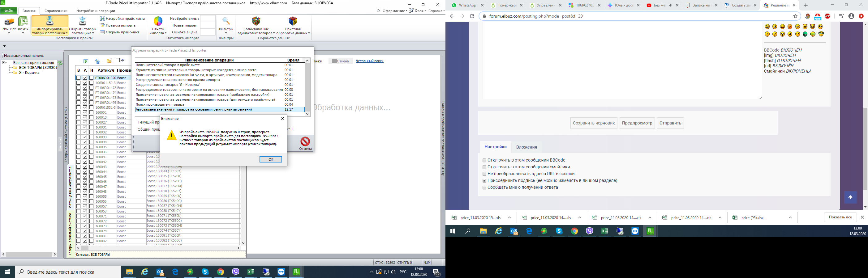
Task: Click the 'Импортировать товары поставщика' import icon
Action: [x=50, y=21]
